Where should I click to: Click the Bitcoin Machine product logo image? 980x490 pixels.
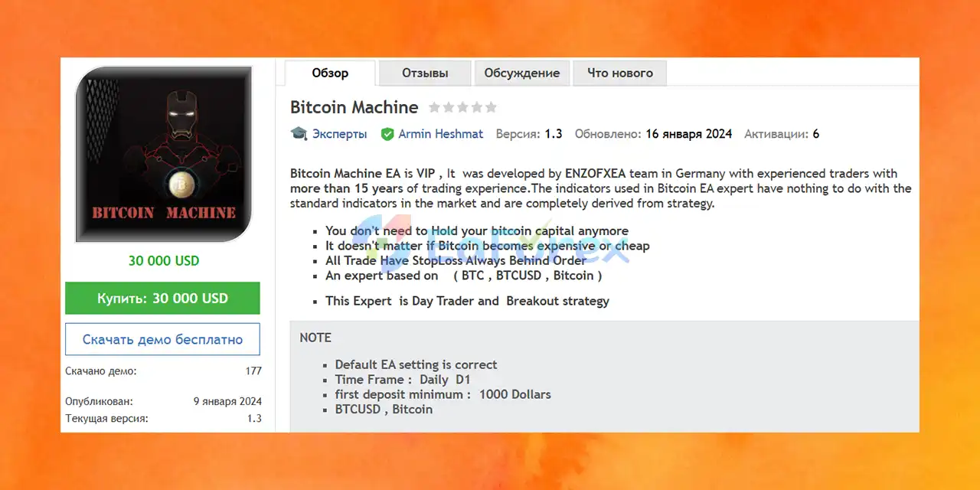pos(164,155)
